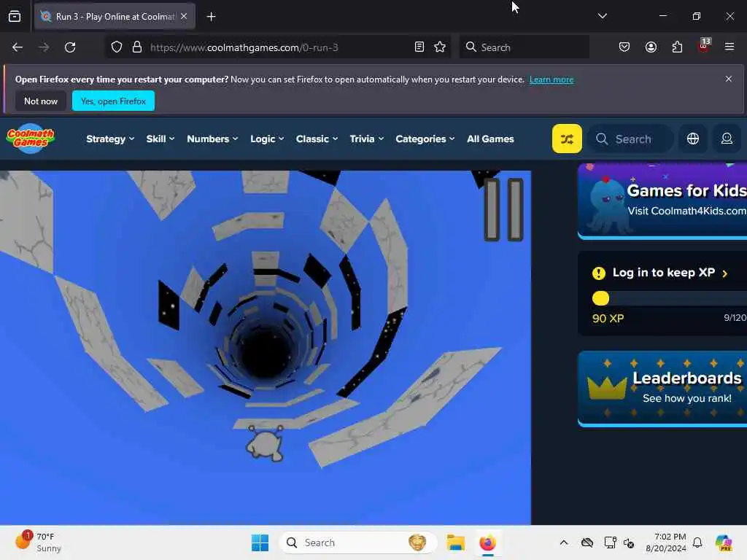Open the Games for Kids banner
The height and width of the screenshot is (560, 747).
click(x=662, y=201)
